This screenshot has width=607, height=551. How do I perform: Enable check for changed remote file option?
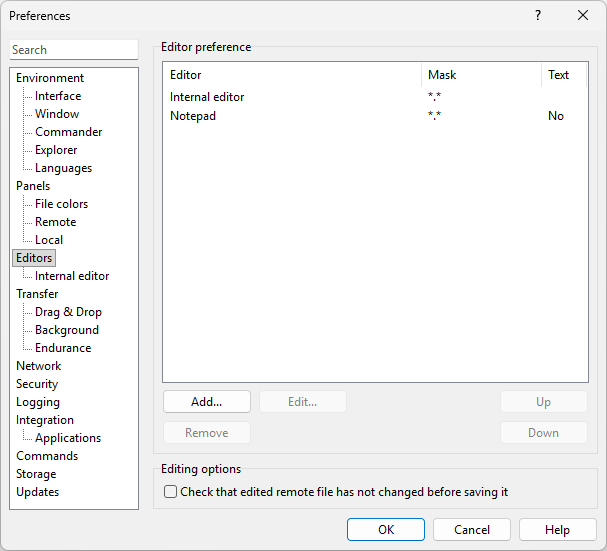coord(171,492)
